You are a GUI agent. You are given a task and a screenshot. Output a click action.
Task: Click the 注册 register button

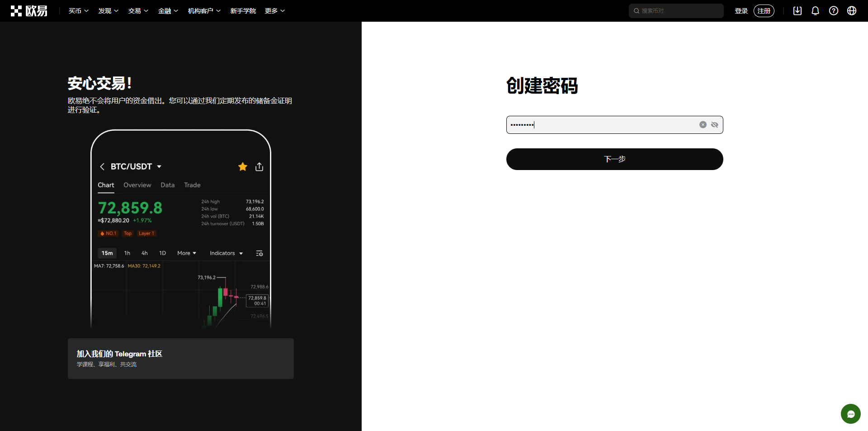(x=764, y=11)
